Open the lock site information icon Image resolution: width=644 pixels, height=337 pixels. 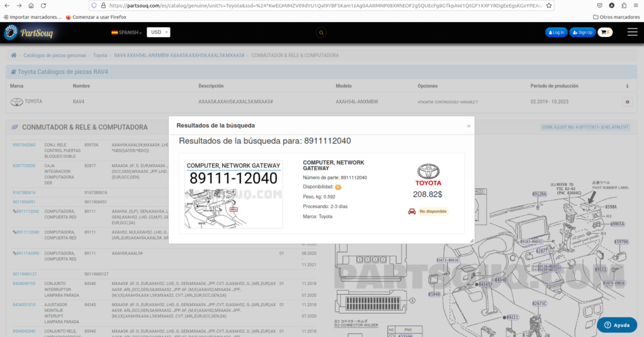pyautogui.click(x=103, y=6)
